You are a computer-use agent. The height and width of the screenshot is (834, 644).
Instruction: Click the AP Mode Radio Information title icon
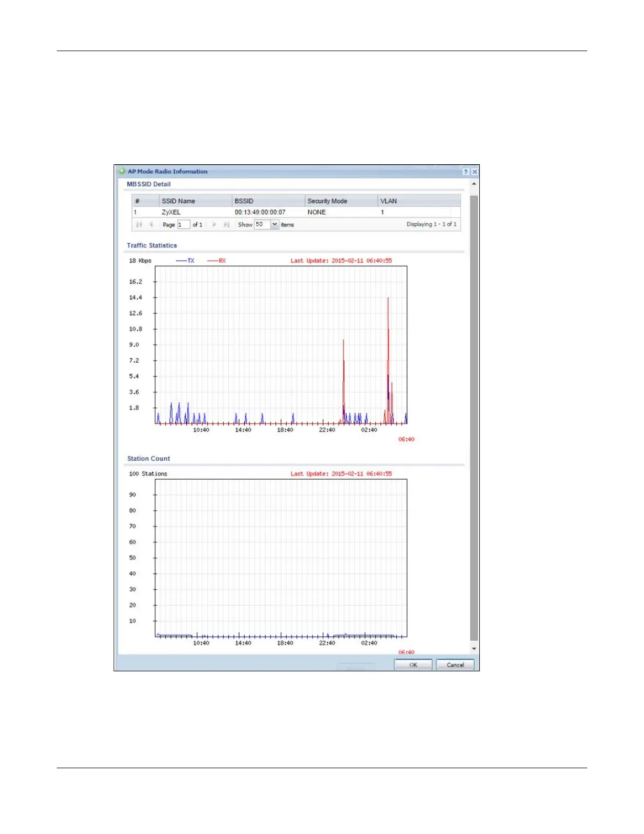pyautogui.click(x=122, y=171)
